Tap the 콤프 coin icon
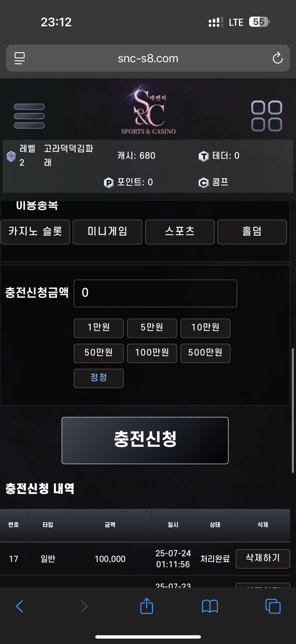 point(204,183)
